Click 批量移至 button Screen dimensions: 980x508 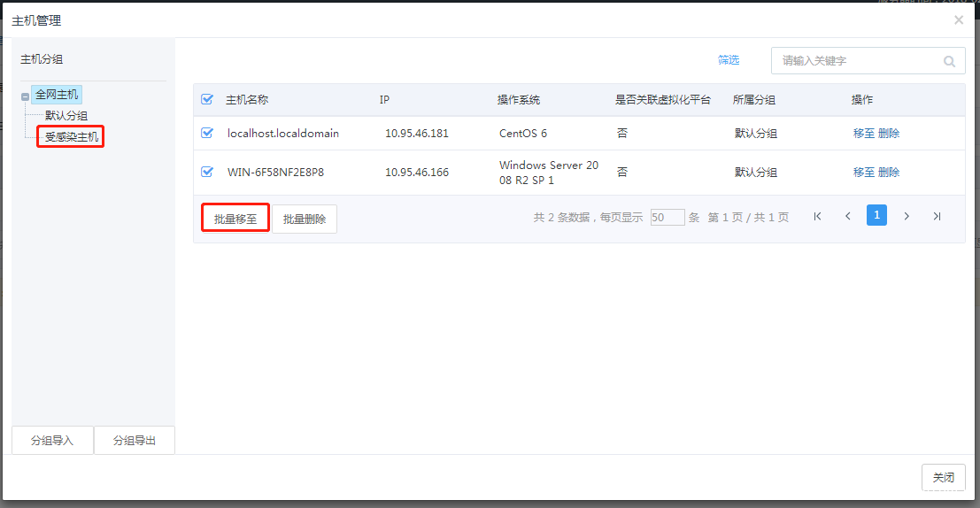(235, 219)
